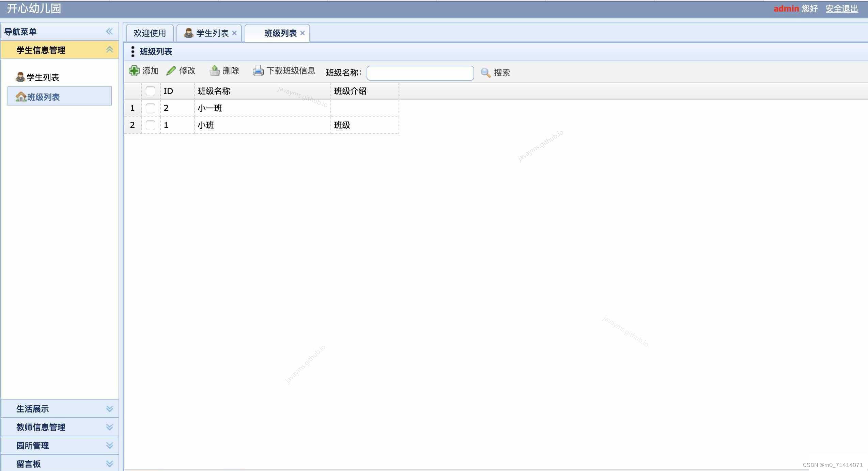Expand the 生活展示 accordion section
Viewport: 868px width, 471px height.
point(109,409)
